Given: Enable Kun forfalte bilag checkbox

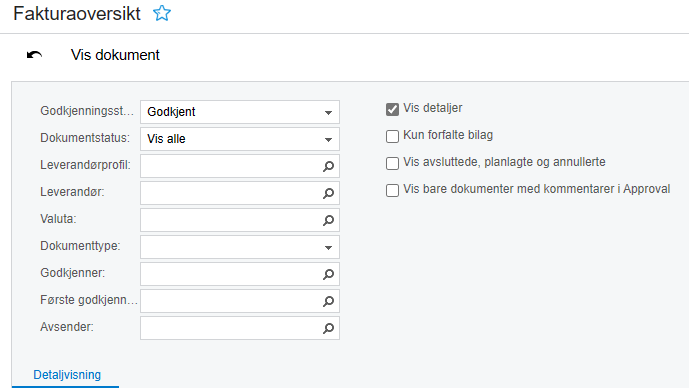Looking at the screenshot, I should (392, 136).
